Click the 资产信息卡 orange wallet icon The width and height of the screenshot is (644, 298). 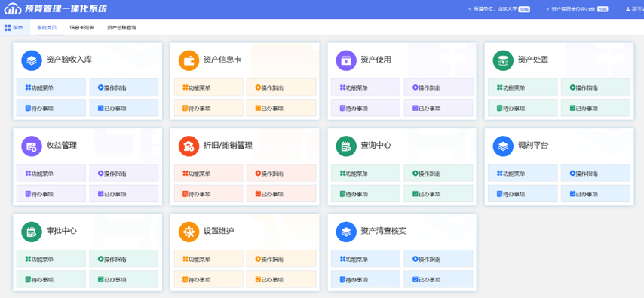[x=189, y=60]
